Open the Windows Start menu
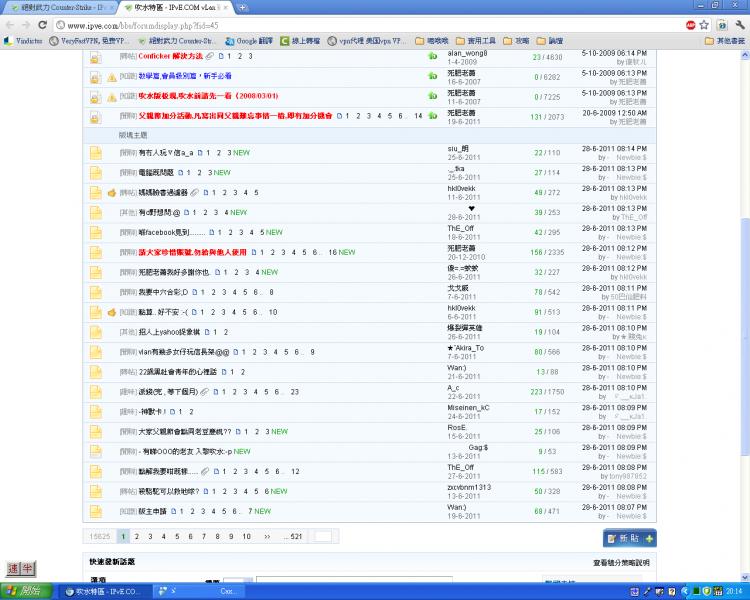The image size is (750, 600). tap(22, 591)
